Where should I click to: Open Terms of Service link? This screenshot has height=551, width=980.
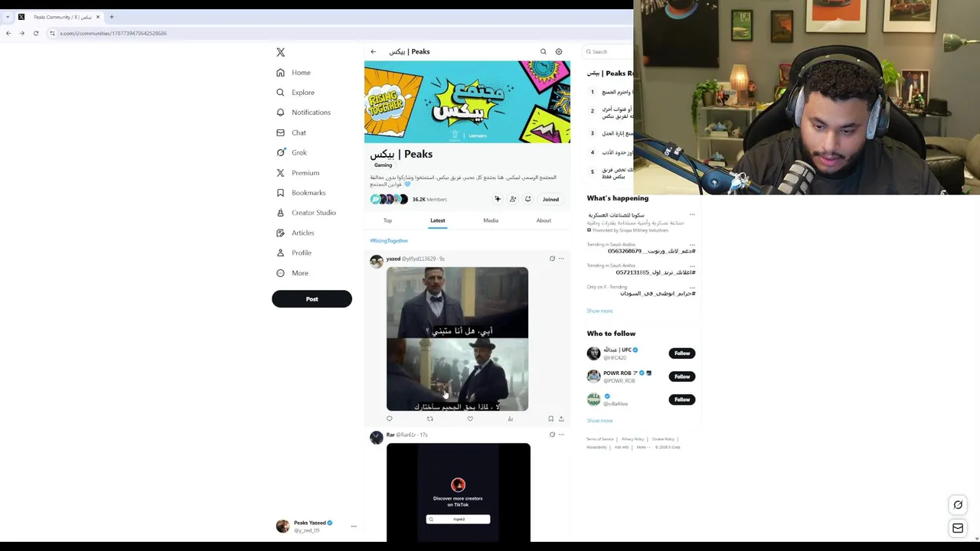tap(599, 439)
